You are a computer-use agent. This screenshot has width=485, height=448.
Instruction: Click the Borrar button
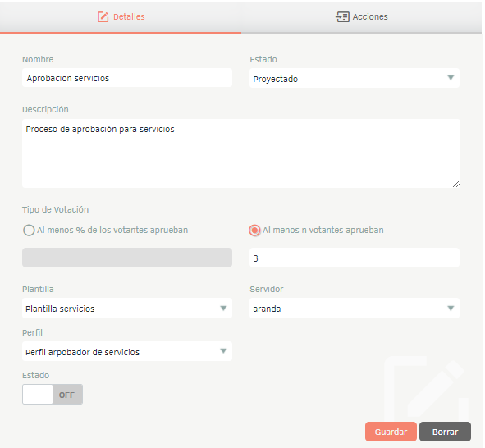point(445,432)
